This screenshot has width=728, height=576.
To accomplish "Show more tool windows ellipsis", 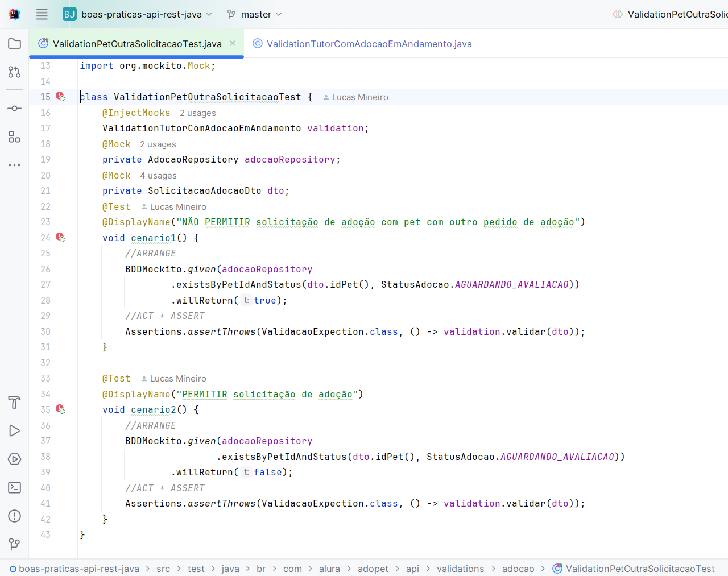I will click(x=15, y=165).
